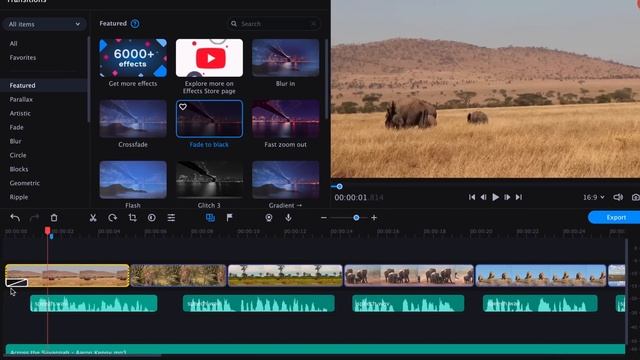Open the Blur transitions category
The image size is (640, 360).
15,141
